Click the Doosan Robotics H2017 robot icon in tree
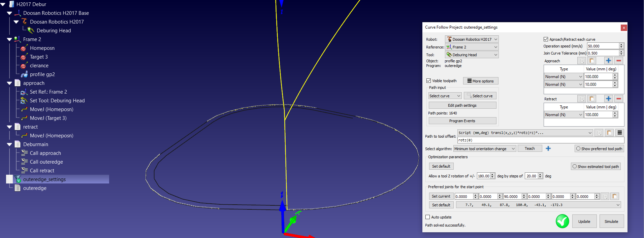Screen dimensions: 644x238 [24, 22]
